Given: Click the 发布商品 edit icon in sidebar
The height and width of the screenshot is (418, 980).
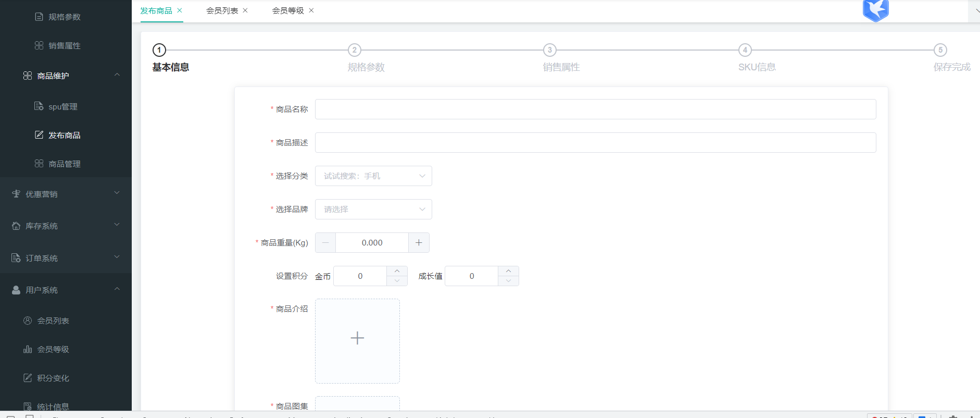Looking at the screenshot, I should point(39,135).
